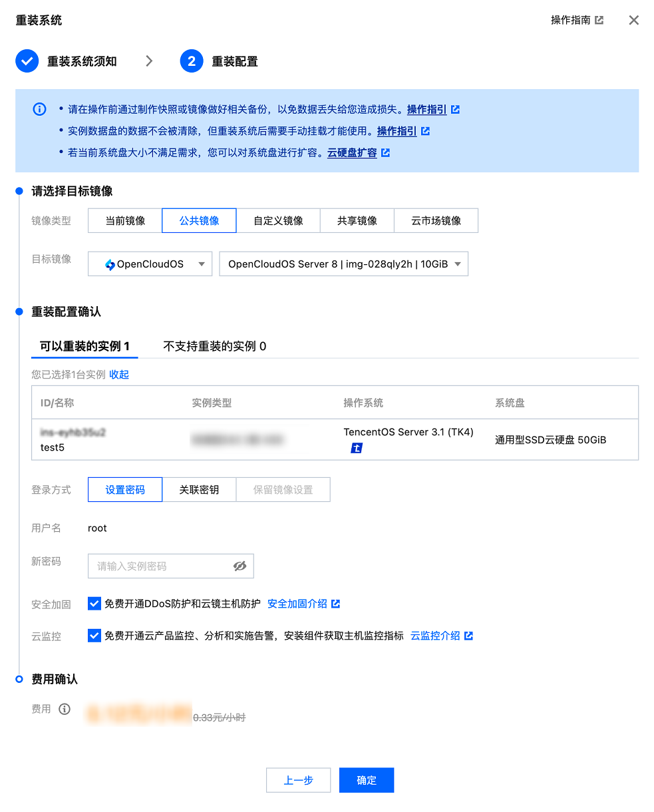Open the first 操作指引 backup link
The width and height of the screenshot is (654, 812).
click(426, 109)
